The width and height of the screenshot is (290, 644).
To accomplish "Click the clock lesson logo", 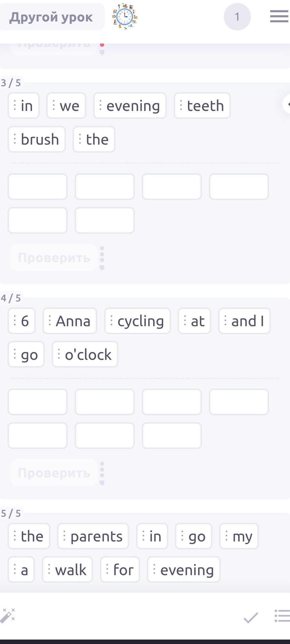I will click(125, 16).
